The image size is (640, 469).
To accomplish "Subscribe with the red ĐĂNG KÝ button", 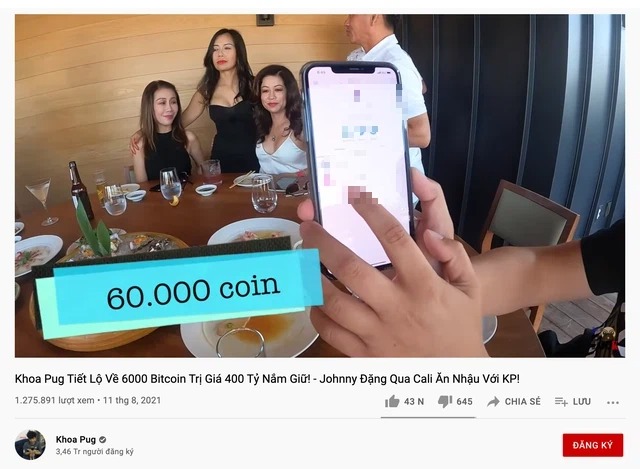I will tap(593, 445).
